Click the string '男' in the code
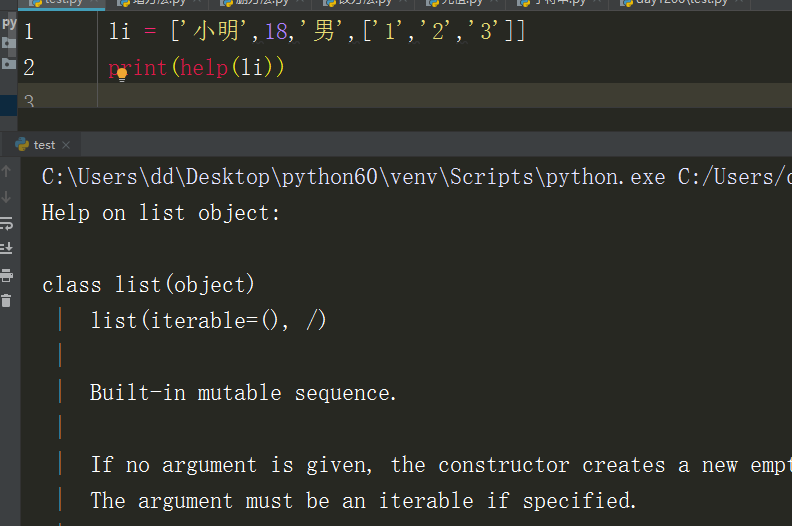The width and height of the screenshot is (792, 526). pyautogui.click(x=321, y=31)
